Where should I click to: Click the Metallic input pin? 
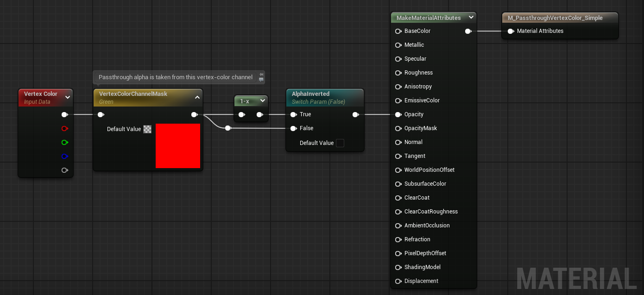(398, 45)
